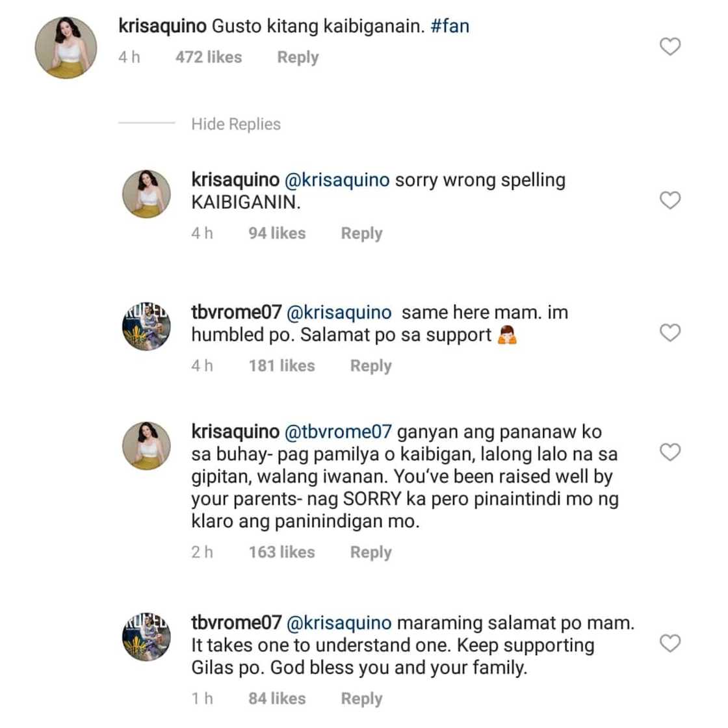Like tbvrome07's 'same here mam' reply
The height and width of the screenshot is (728, 728).
(x=670, y=333)
